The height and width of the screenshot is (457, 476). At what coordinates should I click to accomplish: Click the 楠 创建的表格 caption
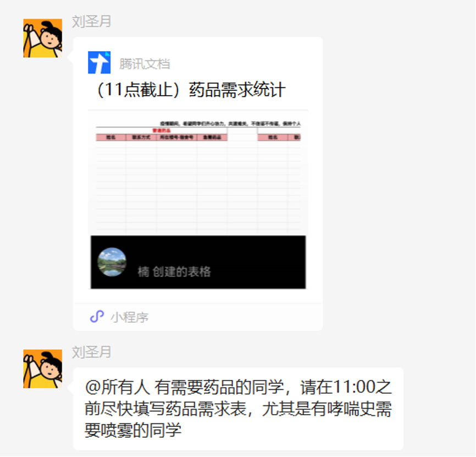174,272
